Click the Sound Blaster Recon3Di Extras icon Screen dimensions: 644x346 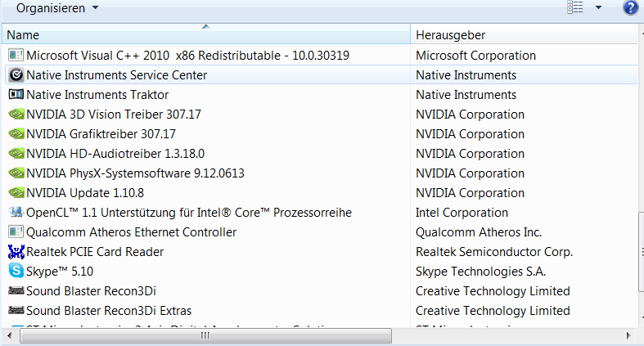(x=16, y=310)
